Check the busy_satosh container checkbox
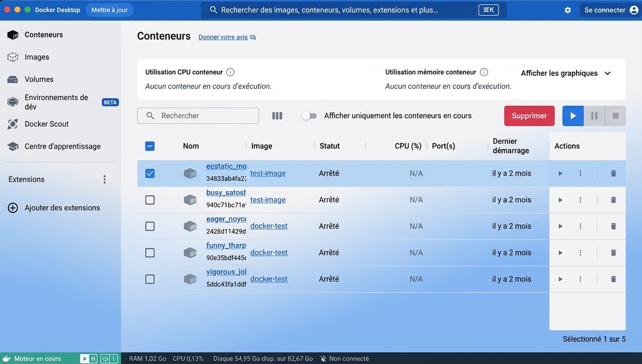This screenshot has width=642, height=364. [150, 200]
